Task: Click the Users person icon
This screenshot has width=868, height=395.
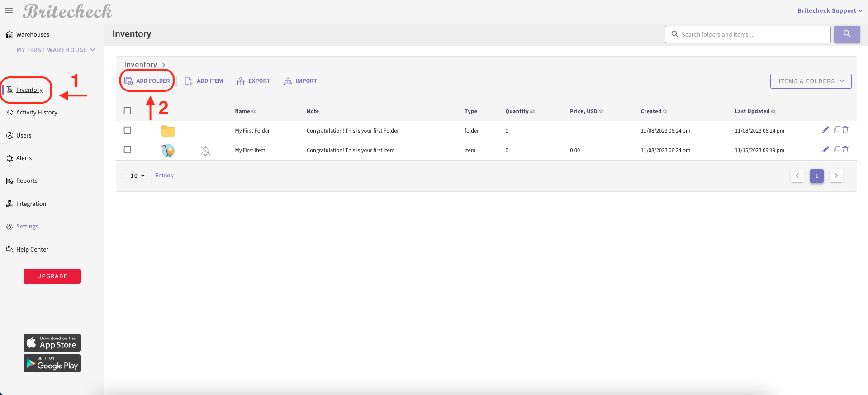Action: pos(9,135)
